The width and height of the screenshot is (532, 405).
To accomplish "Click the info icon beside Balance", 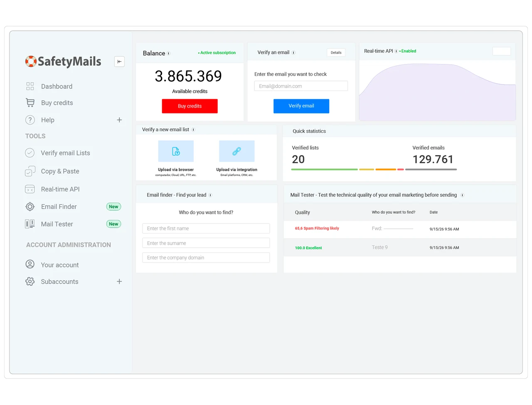I will click(x=168, y=53).
